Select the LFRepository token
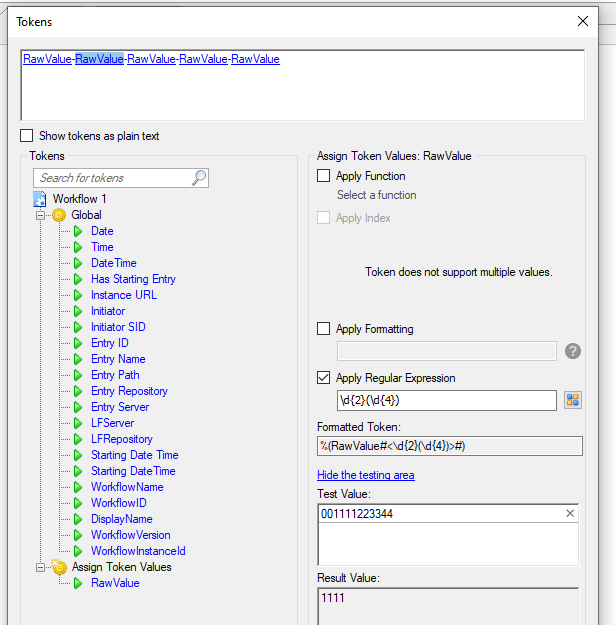Screen dimensions: 616x625 tap(122, 439)
